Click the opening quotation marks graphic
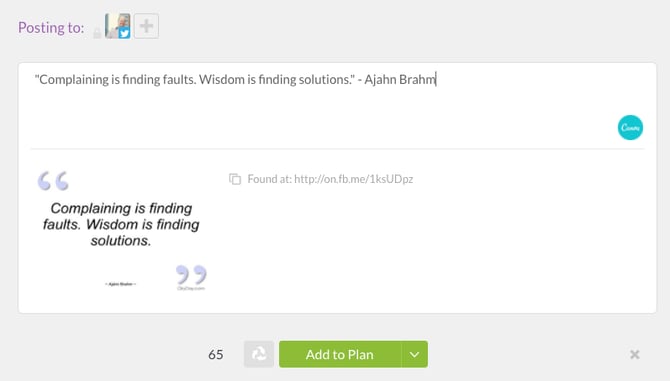Image resolution: width=670 pixels, height=381 pixels. point(53,181)
